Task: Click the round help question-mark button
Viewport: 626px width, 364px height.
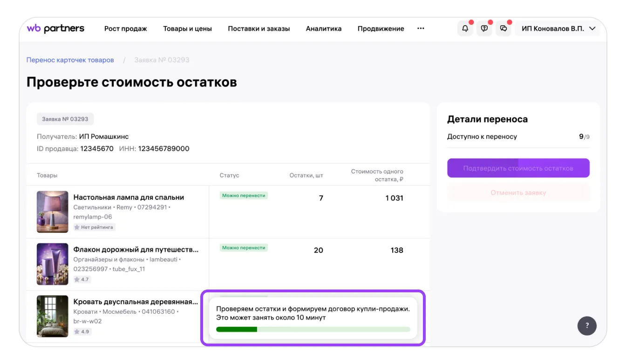Action: 587,326
